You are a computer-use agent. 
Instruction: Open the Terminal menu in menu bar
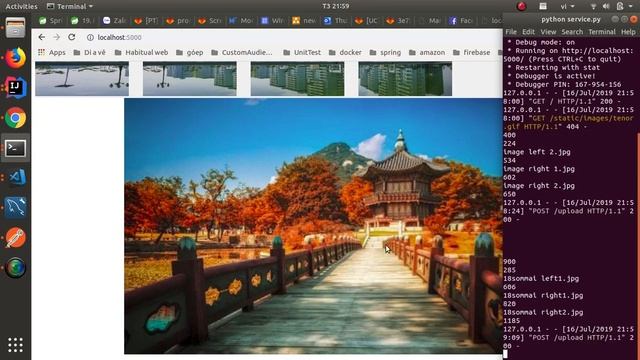[602, 32]
